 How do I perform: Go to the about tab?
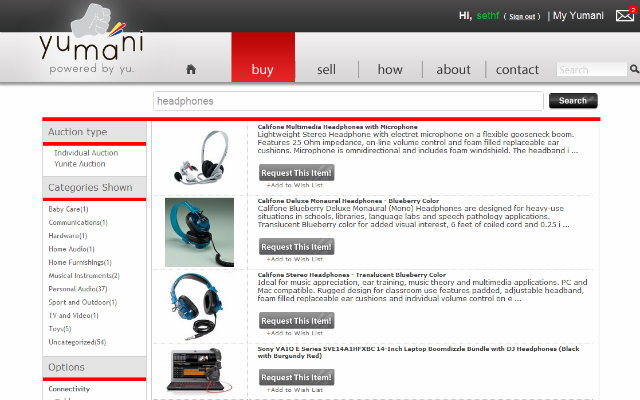[453, 69]
